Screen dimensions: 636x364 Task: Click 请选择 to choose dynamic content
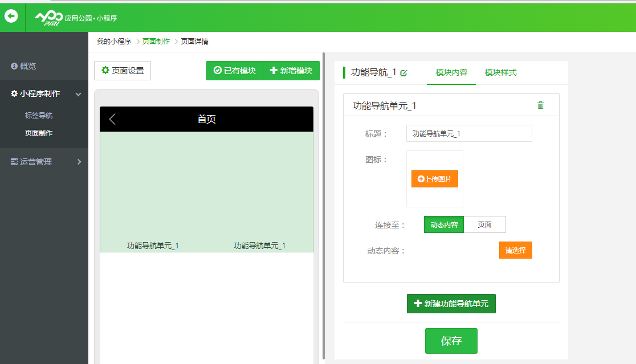click(x=515, y=251)
